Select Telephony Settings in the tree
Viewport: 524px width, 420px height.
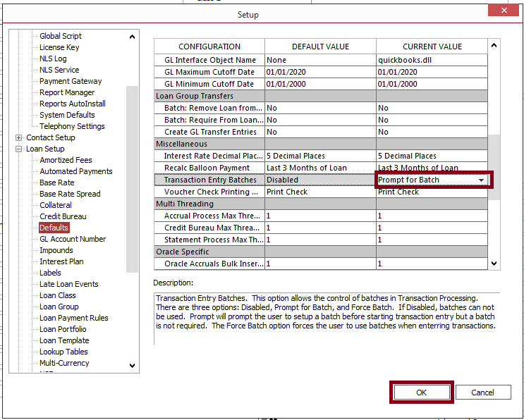72,126
